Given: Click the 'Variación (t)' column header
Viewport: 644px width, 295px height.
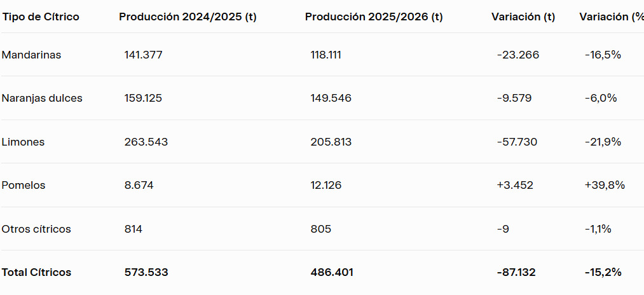Looking at the screenshot, I should [x=523, y=17].
